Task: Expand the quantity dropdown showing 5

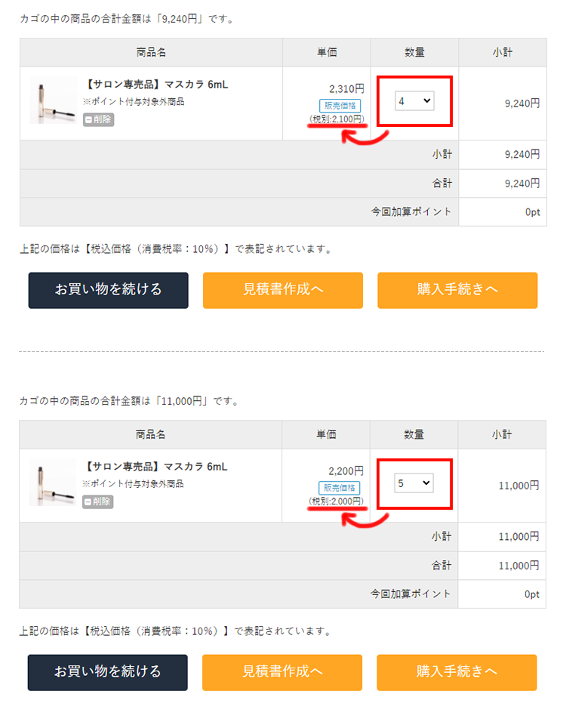Action: coord(414,483)
